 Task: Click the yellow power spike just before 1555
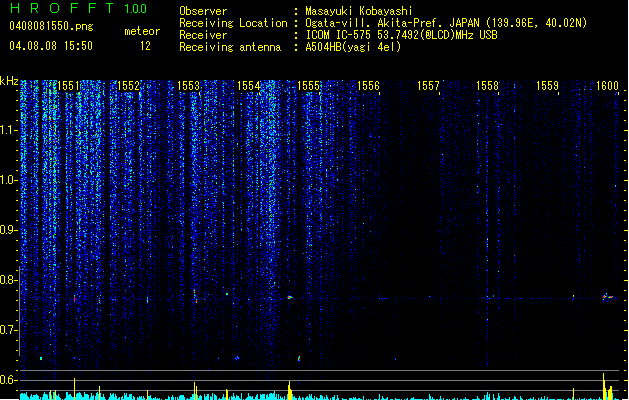[289, 390]
